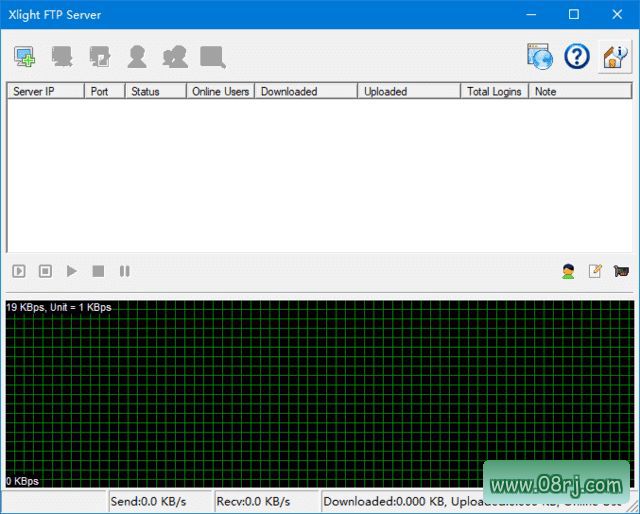The image size is (640, 514).
Task: Open help with the question mark icon
Action: pos(577,56)
